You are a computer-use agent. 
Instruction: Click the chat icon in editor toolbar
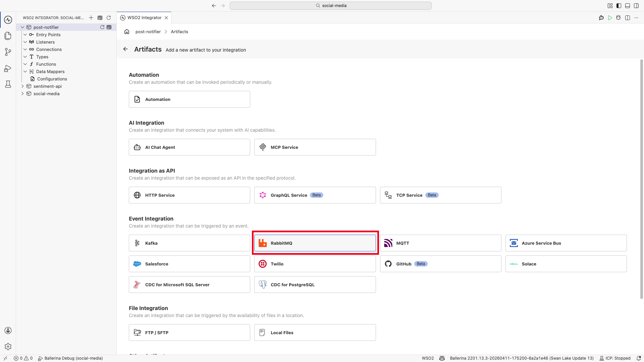(601, 18)
